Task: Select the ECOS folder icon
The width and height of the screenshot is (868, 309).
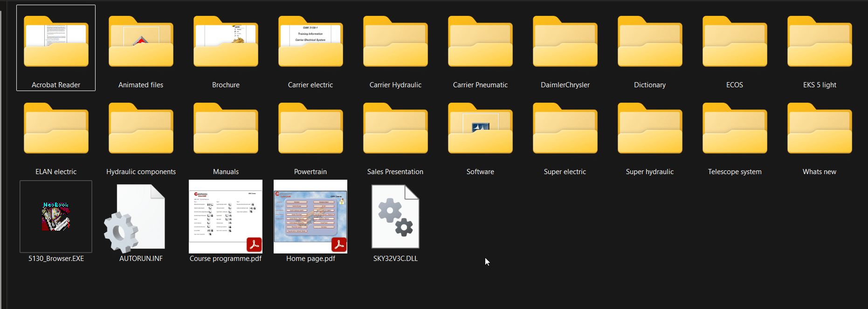Action: pos(735,42)
